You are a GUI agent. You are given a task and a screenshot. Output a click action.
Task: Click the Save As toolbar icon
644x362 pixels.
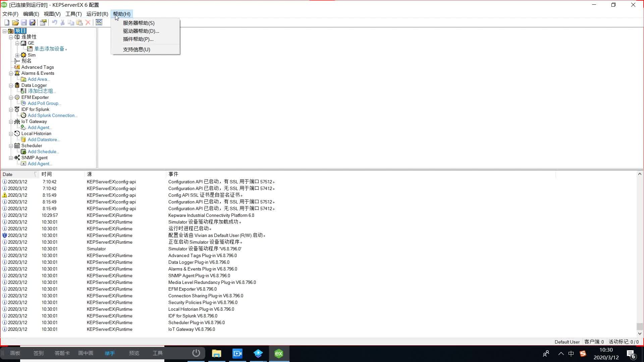(32, 22)
